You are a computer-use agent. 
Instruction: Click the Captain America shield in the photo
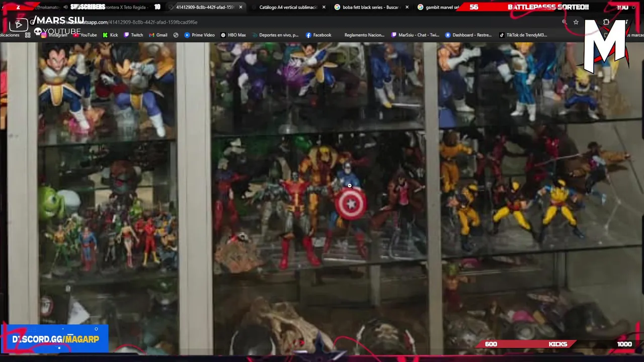tap(351, 204)
